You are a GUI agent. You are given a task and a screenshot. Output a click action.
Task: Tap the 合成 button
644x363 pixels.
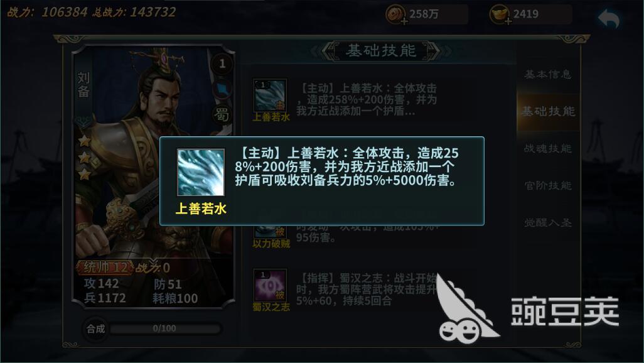pos(95,329)
